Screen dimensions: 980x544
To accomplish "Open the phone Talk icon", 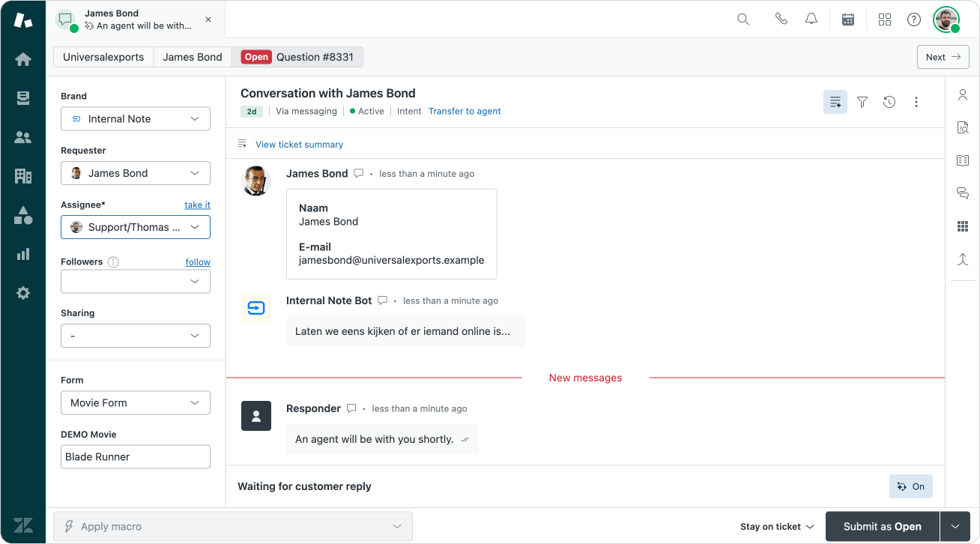I will 781,19.
